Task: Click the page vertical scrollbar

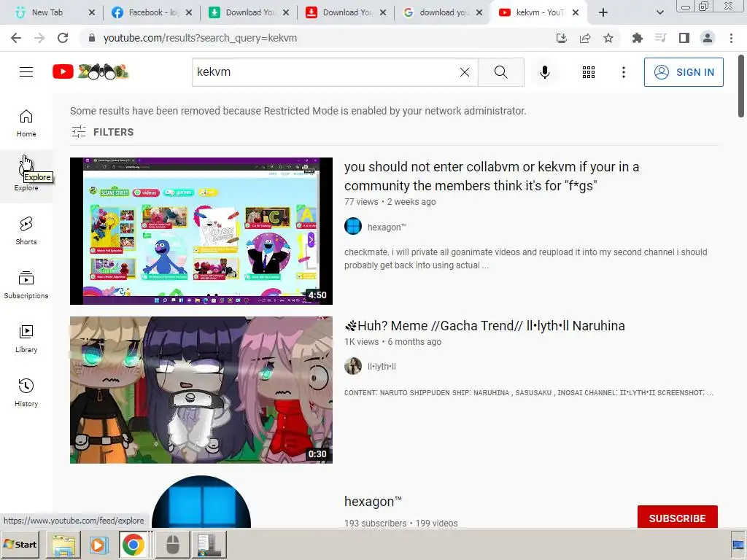Action: click(x=741, y=86)
